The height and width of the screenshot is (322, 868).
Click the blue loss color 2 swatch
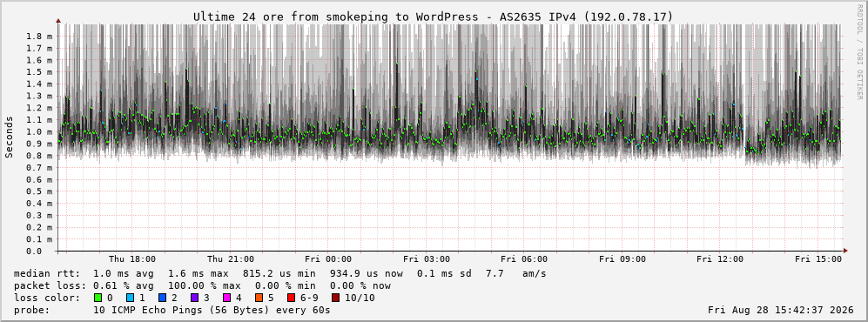coord(162,299)
